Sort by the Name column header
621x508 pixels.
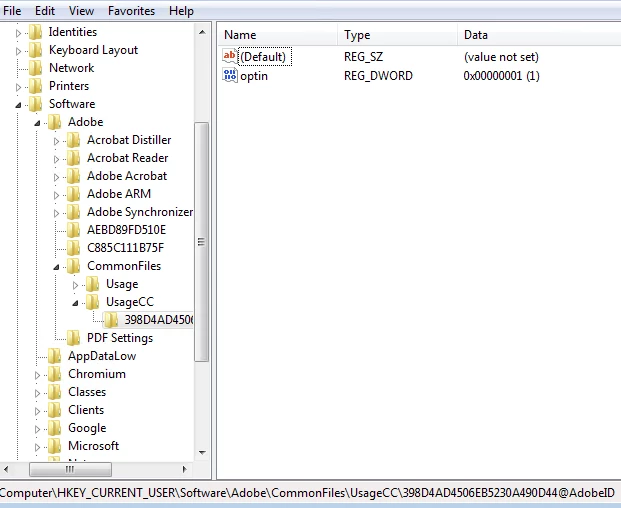coord(278,35)
